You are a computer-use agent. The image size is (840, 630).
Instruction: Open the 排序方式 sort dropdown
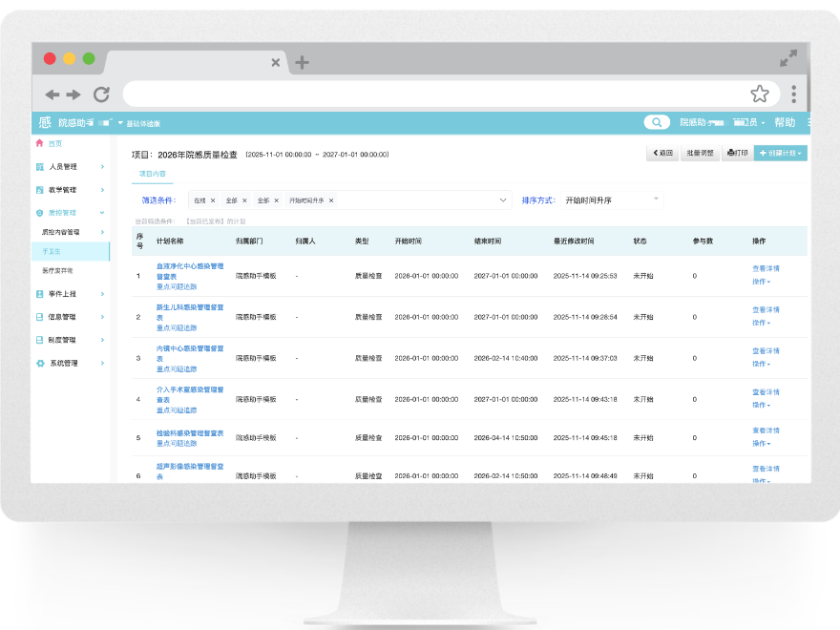coord(611,200)
